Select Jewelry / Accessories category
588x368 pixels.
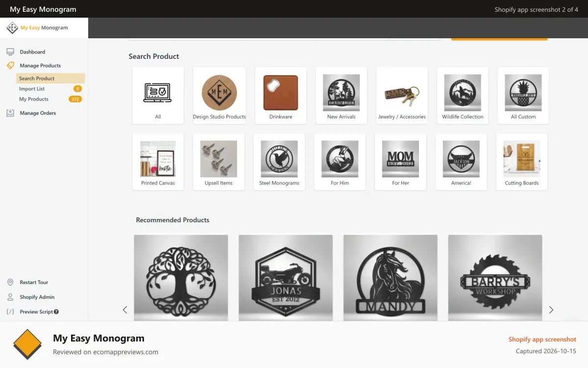402,95
